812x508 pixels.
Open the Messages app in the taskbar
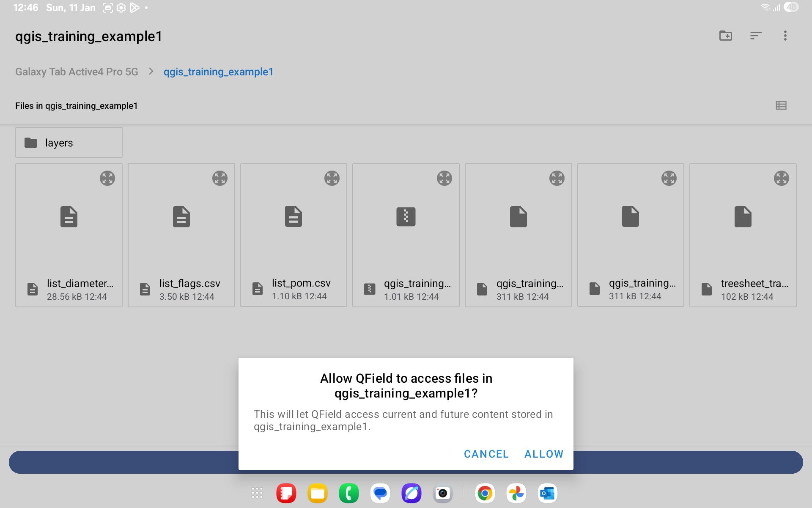(x=380, y=493)
